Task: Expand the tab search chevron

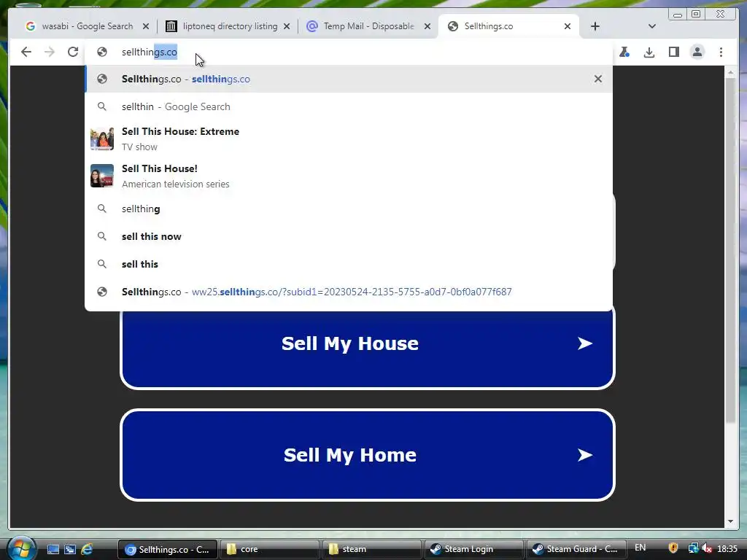Action: click(652, 26)
